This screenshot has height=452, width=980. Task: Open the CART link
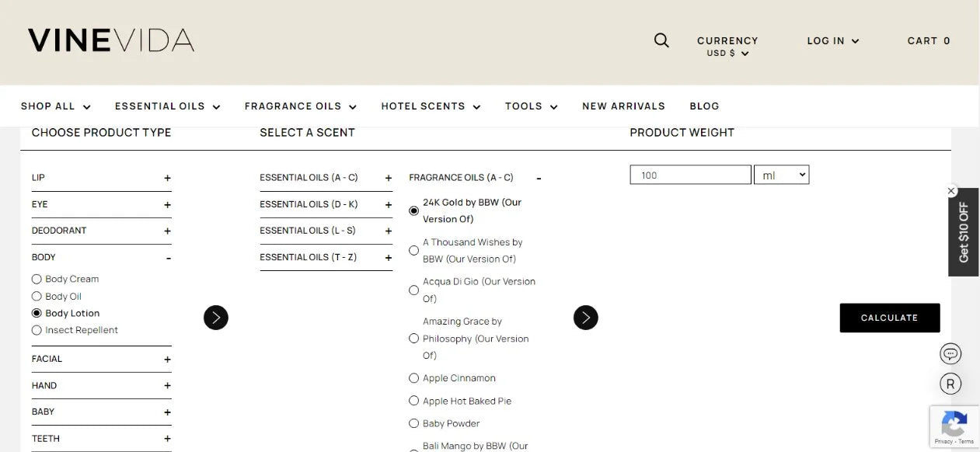pyautogui.click(x=929, y=41)
